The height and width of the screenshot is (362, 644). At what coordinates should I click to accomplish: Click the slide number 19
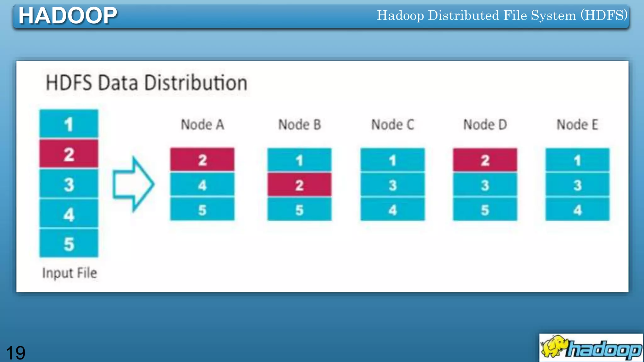pos(15,353)
